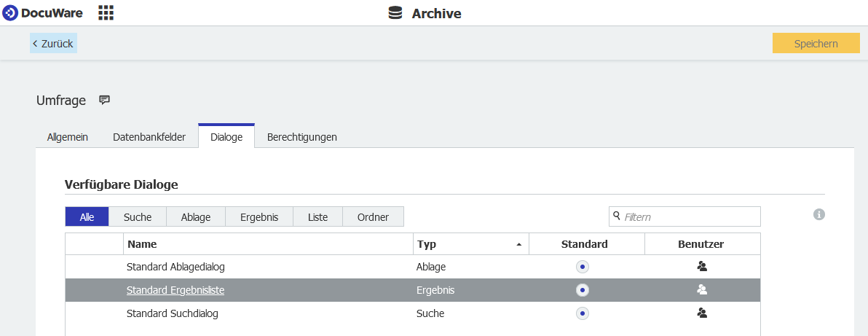Select Standard radio for Standard Suchdialog
The image size is (868, 336).
click(x=583, y=313)
